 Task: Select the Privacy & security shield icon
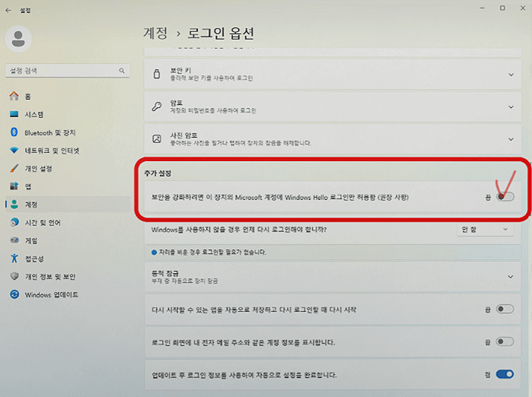(x=14, y=276)
